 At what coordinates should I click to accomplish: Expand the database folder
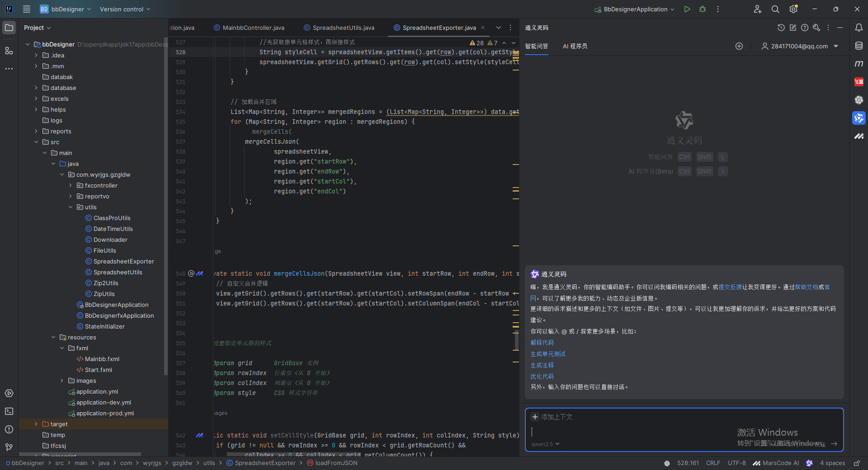click(36, 88)
